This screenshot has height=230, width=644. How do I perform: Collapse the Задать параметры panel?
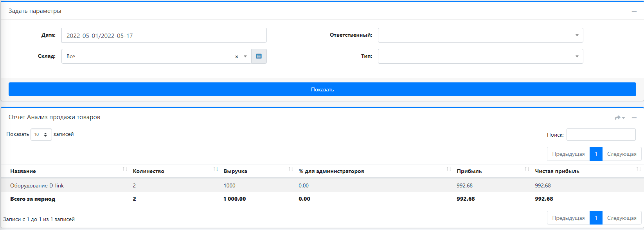pos(634,11)
